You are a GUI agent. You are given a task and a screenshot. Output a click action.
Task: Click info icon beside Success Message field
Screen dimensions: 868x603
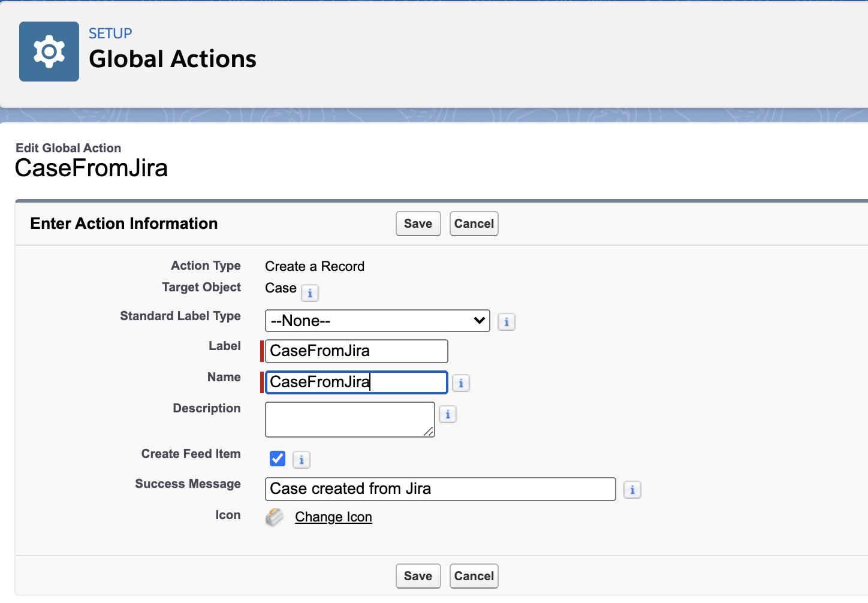[x=632, y=490]
